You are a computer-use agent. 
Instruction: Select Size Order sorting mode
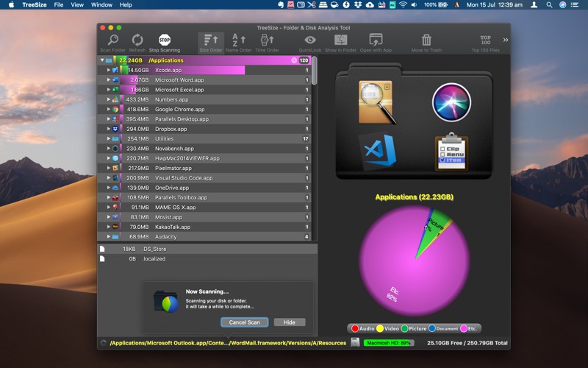coord(209,40)
